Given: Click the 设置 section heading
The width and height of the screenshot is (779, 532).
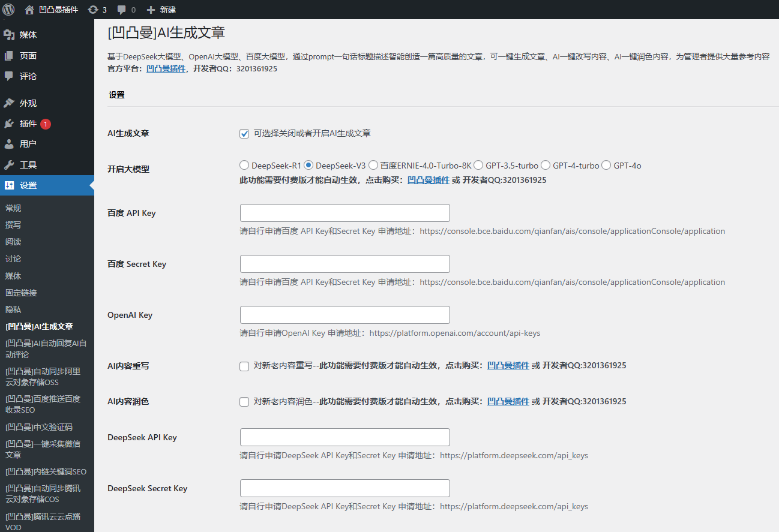Looking at the screenshot, I should [117, 95].
